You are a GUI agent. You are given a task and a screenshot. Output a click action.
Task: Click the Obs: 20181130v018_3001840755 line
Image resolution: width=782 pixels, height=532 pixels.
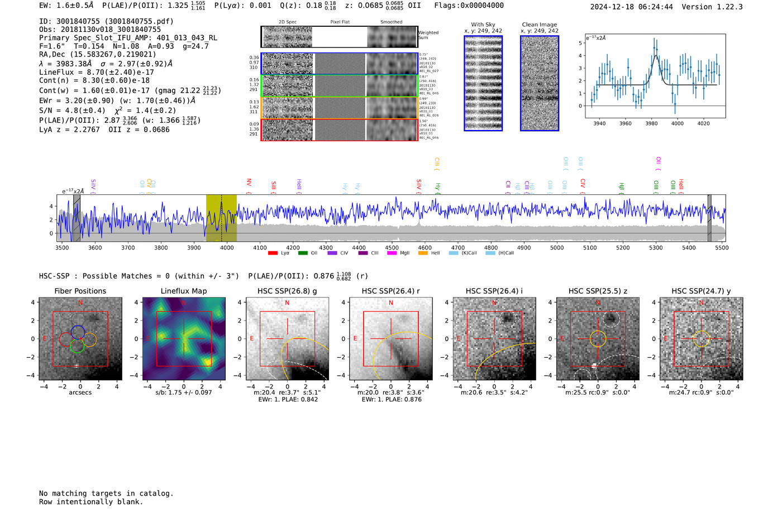pos(100,30)
